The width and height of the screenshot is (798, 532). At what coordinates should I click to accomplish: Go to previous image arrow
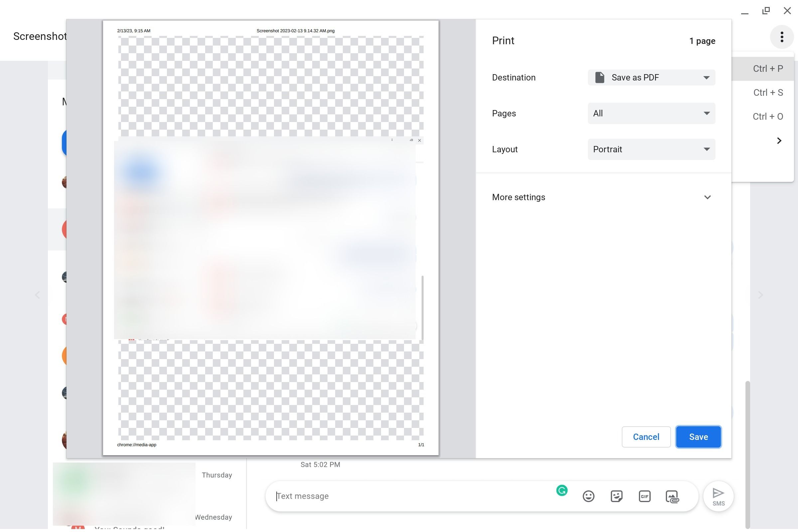pyautogui.click(x=37, y=295)
